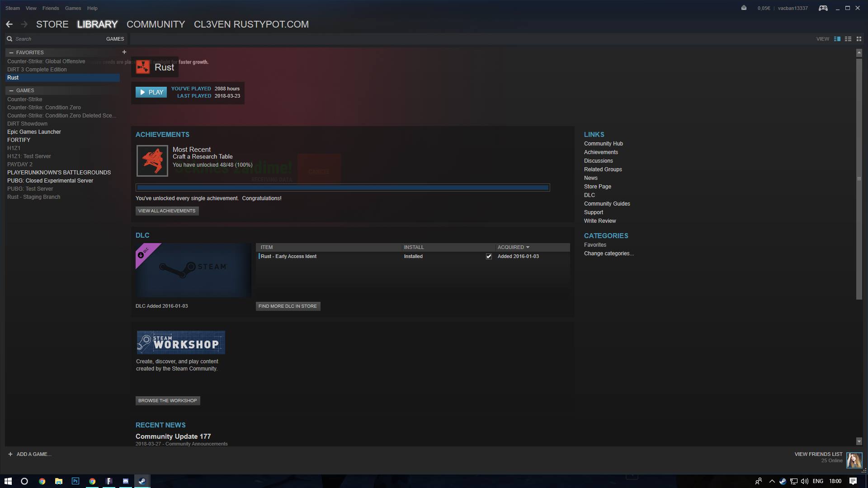Sort by the Acquired column arrow

click(x=528, y=247)
